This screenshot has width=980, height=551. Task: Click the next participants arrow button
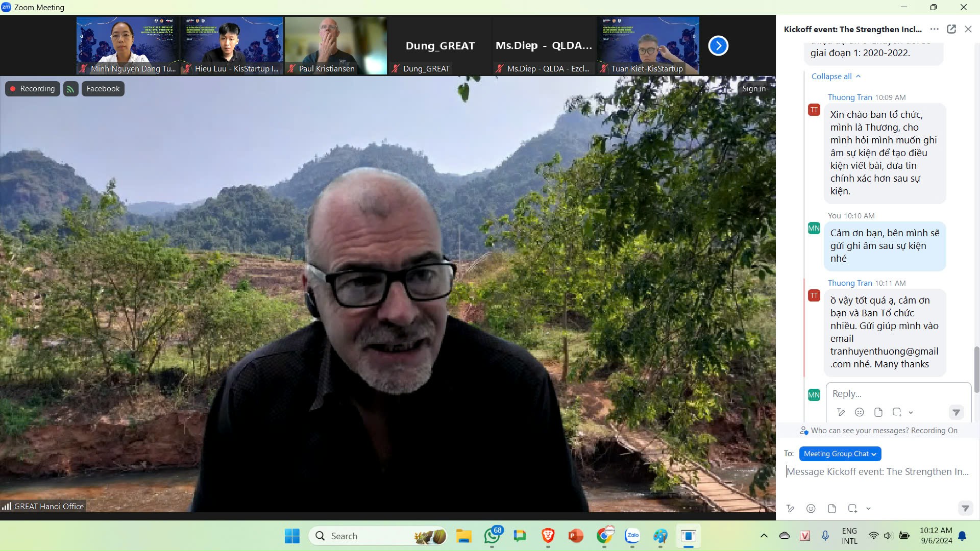(x=718, y=46)
